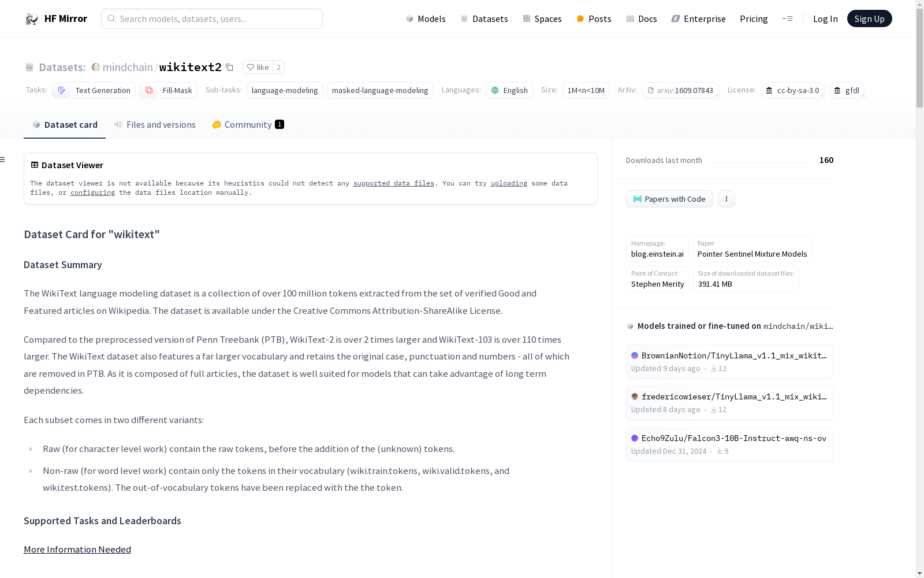
Task: Click the scrollbar up arrow
Action: (x=919, y=4)
